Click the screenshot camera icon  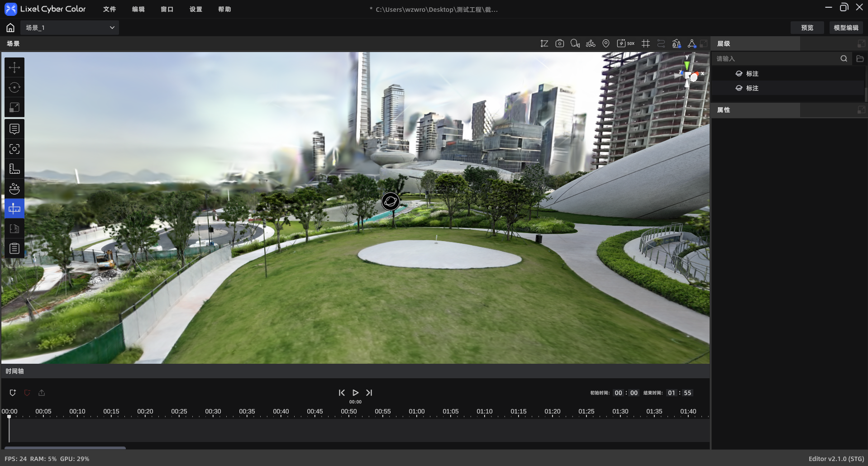tap(560, 43)
